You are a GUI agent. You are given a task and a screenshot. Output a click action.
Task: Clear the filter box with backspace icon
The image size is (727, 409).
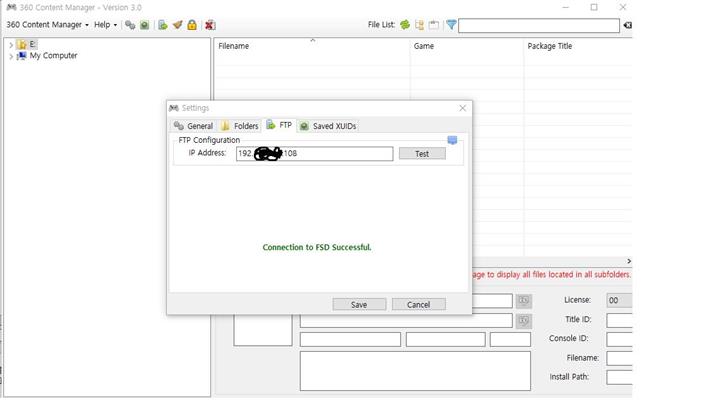pos(627,25)
